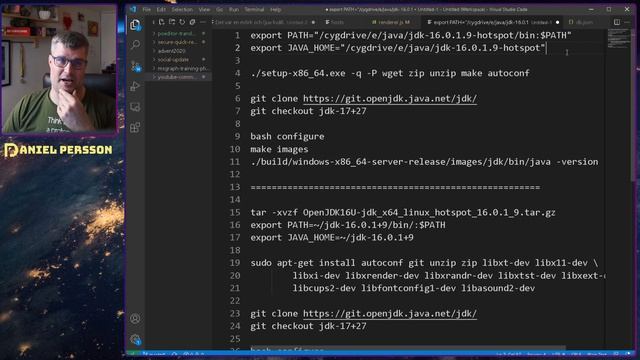Open the View menu
This screenshot has width=640, height=360.
(x=204, y=9)
